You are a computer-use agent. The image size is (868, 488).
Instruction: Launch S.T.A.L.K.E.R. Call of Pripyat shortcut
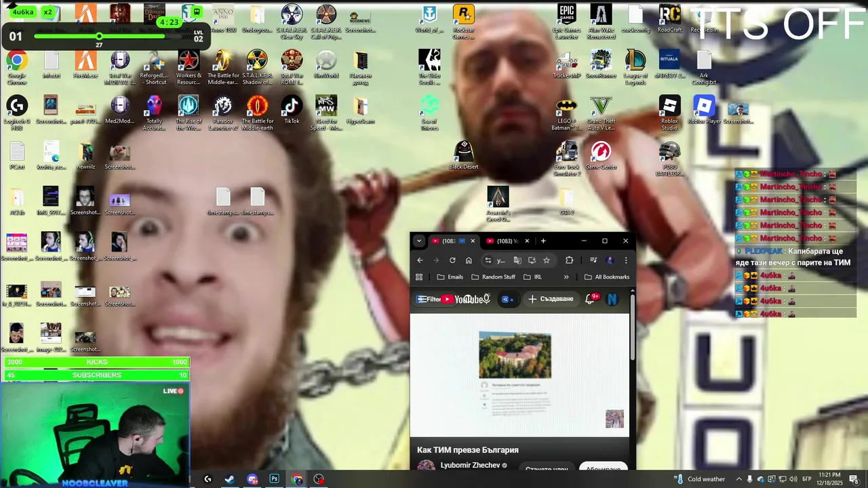tap(326, 22)
